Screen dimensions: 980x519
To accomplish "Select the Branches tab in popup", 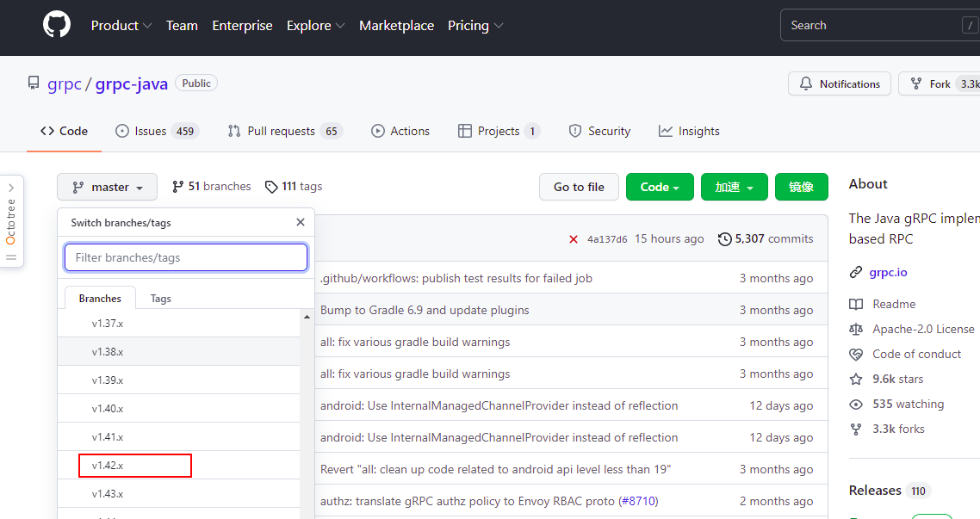I will point(100,299).
